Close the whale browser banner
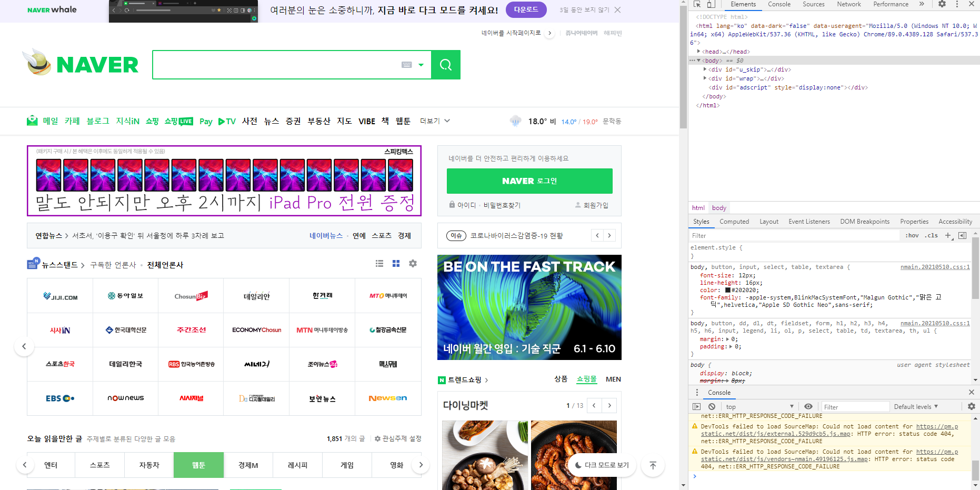The height and width of the screenshot is (490, 980). click(618, 10)
